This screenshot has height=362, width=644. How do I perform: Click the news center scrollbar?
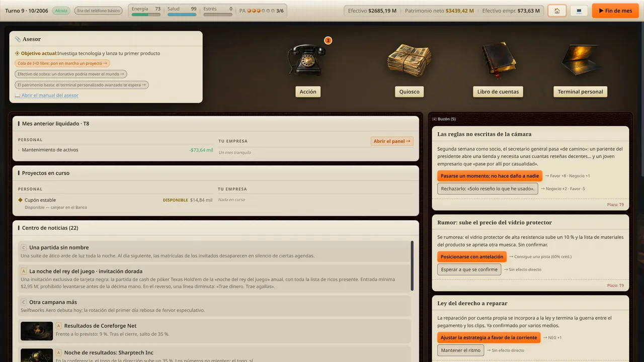click(x=412, y=265)
